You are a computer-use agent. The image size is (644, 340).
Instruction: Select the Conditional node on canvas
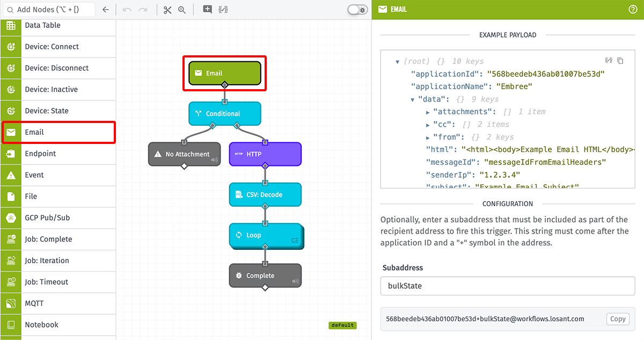[224, 113]
